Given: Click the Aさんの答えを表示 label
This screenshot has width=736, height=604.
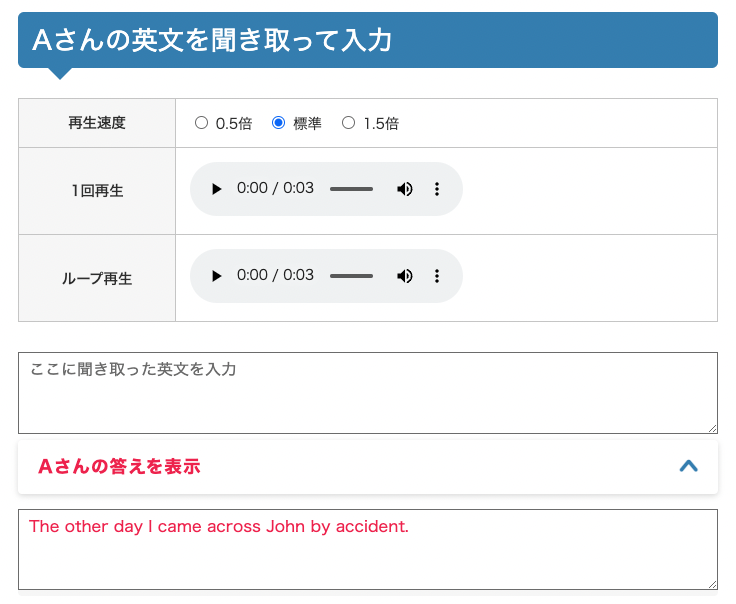Looking at the screenshot, I should tap(119, 466).
